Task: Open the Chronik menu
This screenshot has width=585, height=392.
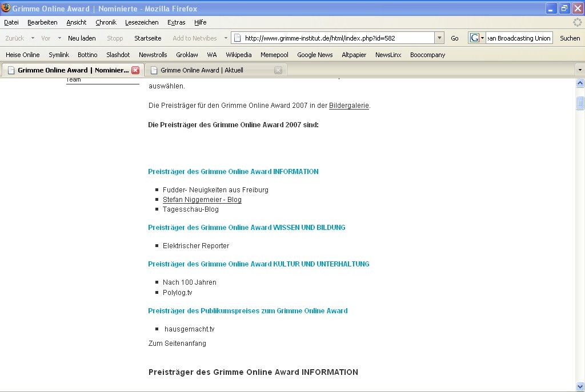Action: 106,22
